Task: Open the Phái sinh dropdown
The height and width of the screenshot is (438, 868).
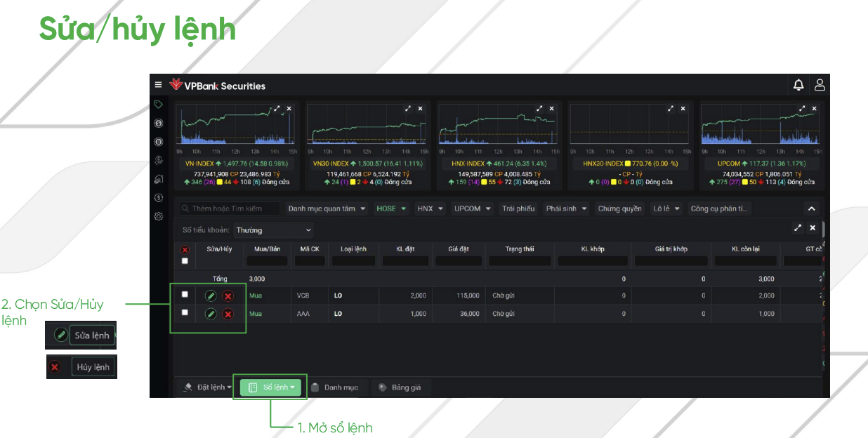Action: tap(566, 208)
